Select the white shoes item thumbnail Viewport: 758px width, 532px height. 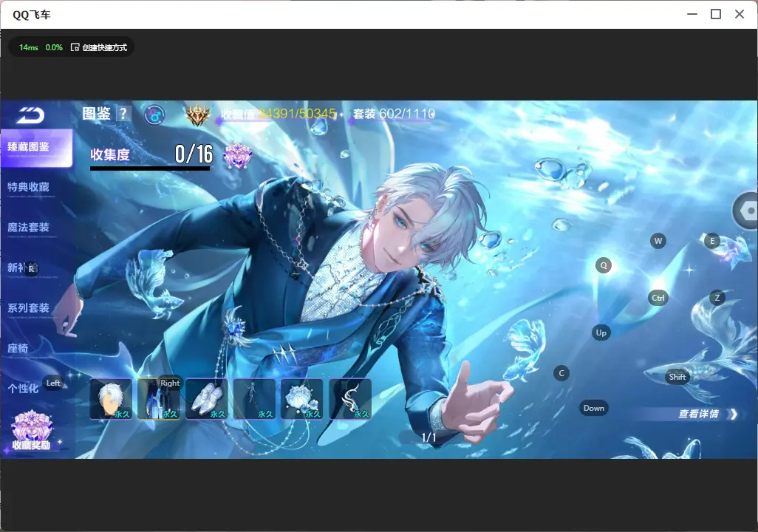click(x=206, y=399)
